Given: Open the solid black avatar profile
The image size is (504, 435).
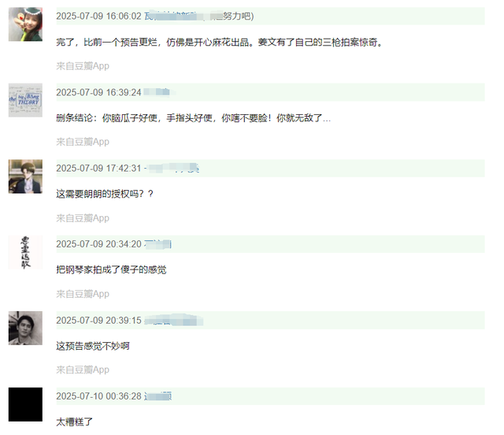Looking at the screenshot, I should (x=25, y=404).
